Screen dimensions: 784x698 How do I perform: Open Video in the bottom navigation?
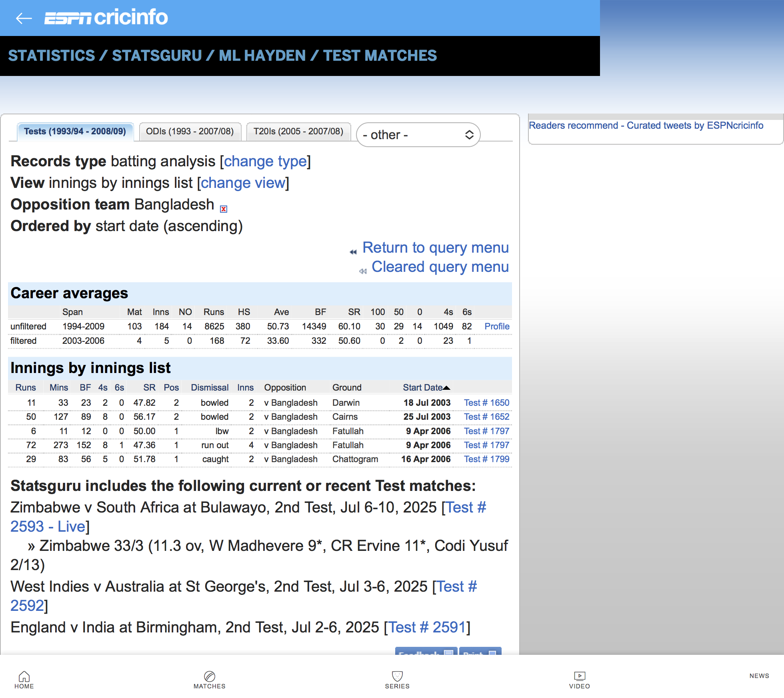pyautogui.click(x=580, y=680)
